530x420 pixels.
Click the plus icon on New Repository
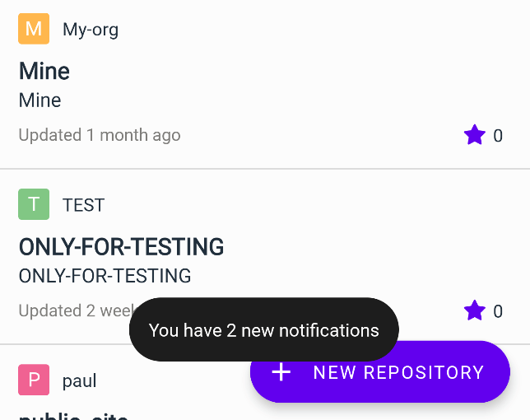(281, 372)
